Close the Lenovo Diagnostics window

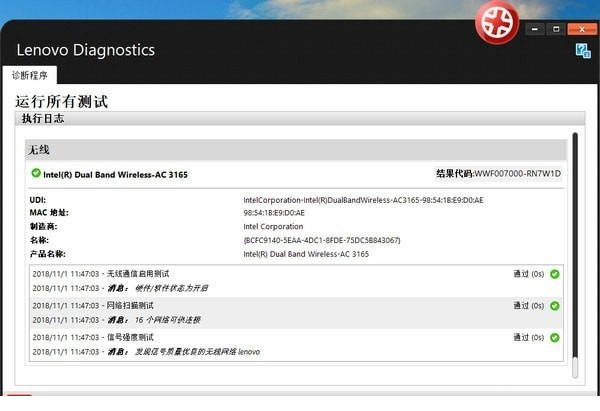coord(582,29)
